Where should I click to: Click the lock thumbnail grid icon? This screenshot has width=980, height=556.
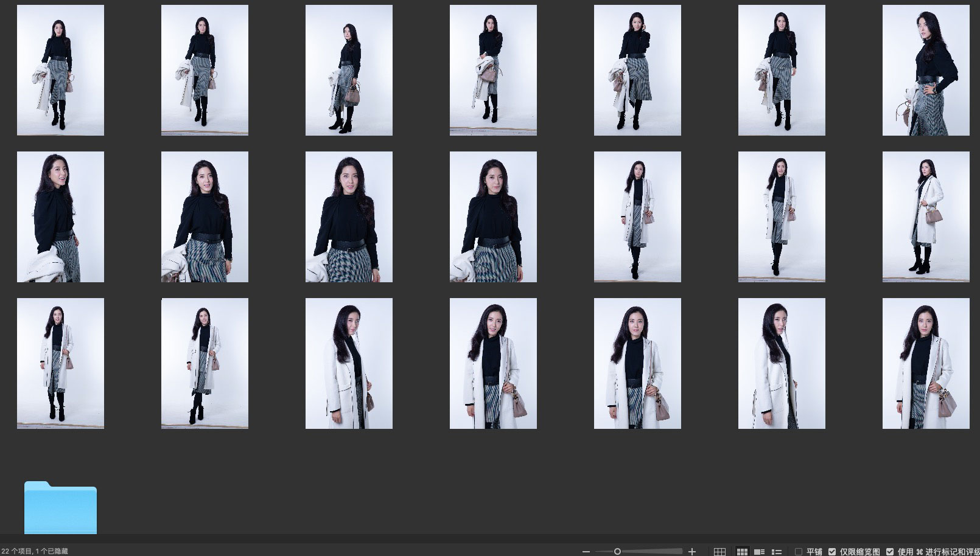tap(719, 552)
